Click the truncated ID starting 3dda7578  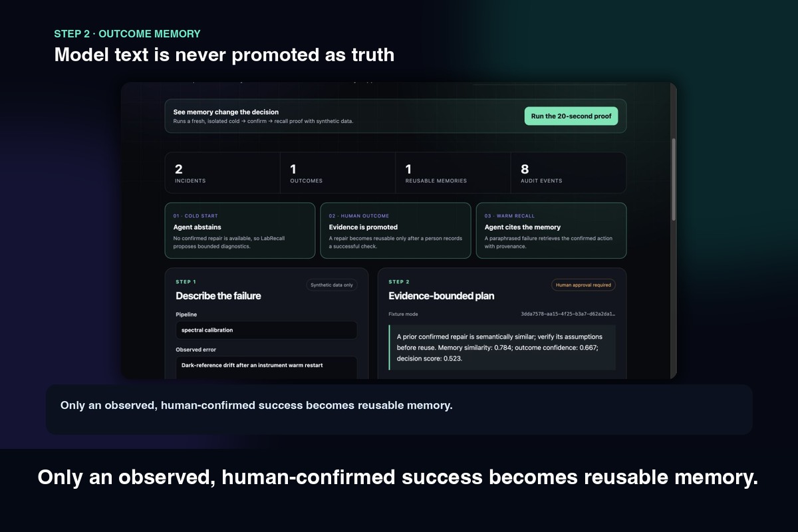pyautogui.click(x=569, y=314)
